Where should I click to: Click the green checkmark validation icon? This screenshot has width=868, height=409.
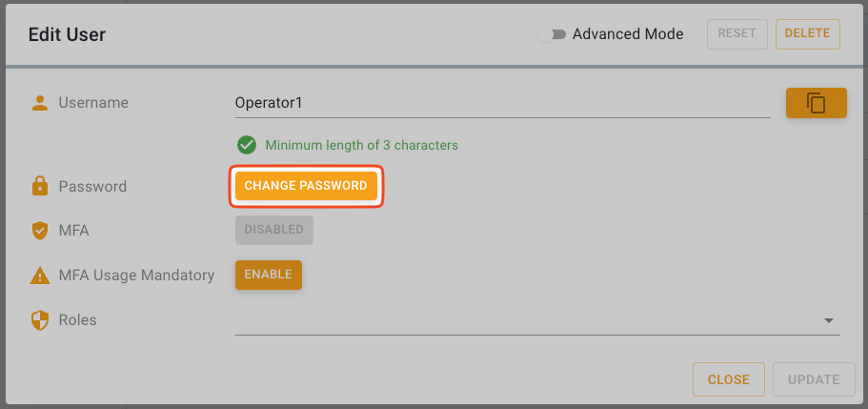pos(247,145)
